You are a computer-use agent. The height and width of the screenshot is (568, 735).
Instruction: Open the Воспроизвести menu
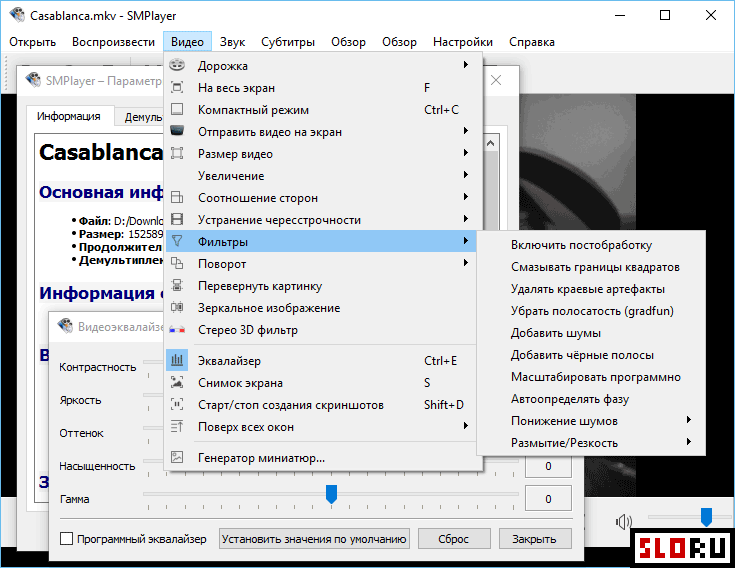click(x=113, y=42)
